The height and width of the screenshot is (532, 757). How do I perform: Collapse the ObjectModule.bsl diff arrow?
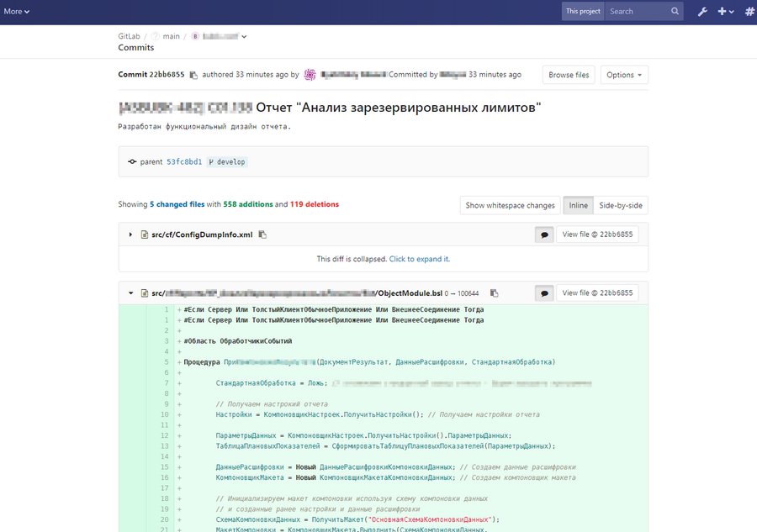[x=130, y=292]
